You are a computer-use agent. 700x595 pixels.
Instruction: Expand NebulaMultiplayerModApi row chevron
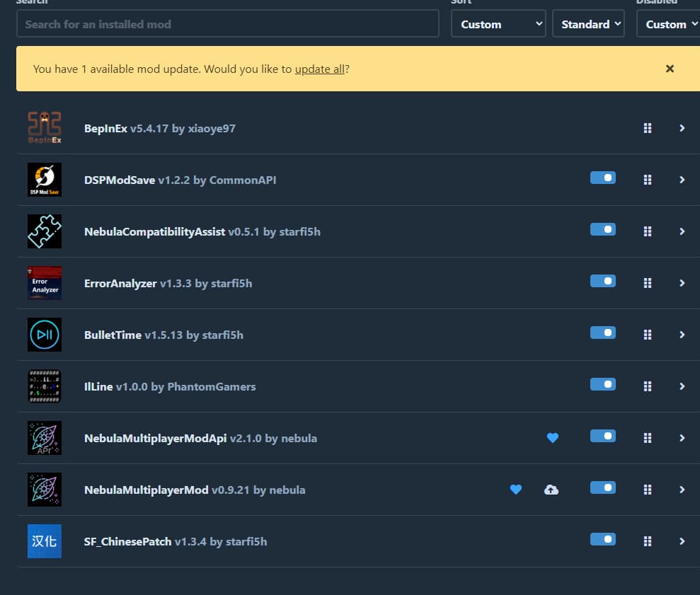point(682,438)
